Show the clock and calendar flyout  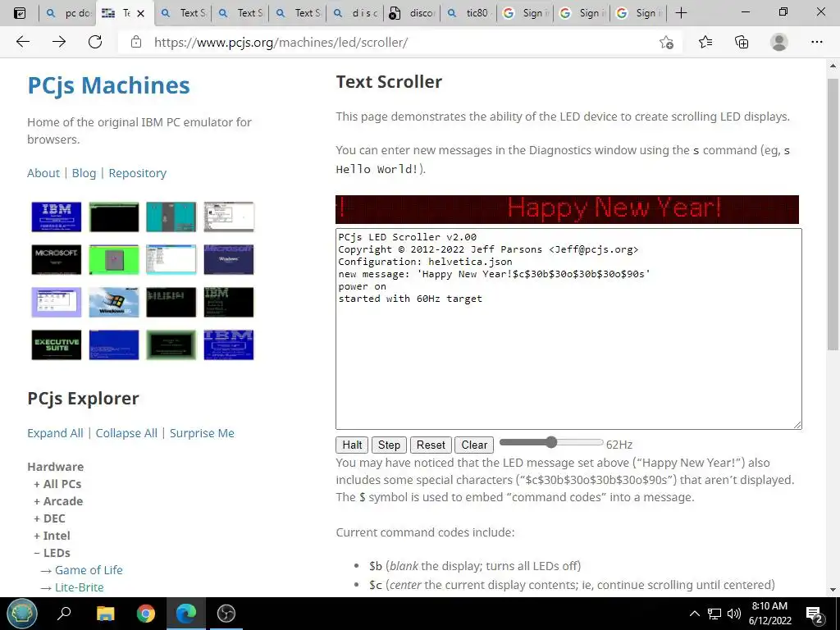point(769,614)
